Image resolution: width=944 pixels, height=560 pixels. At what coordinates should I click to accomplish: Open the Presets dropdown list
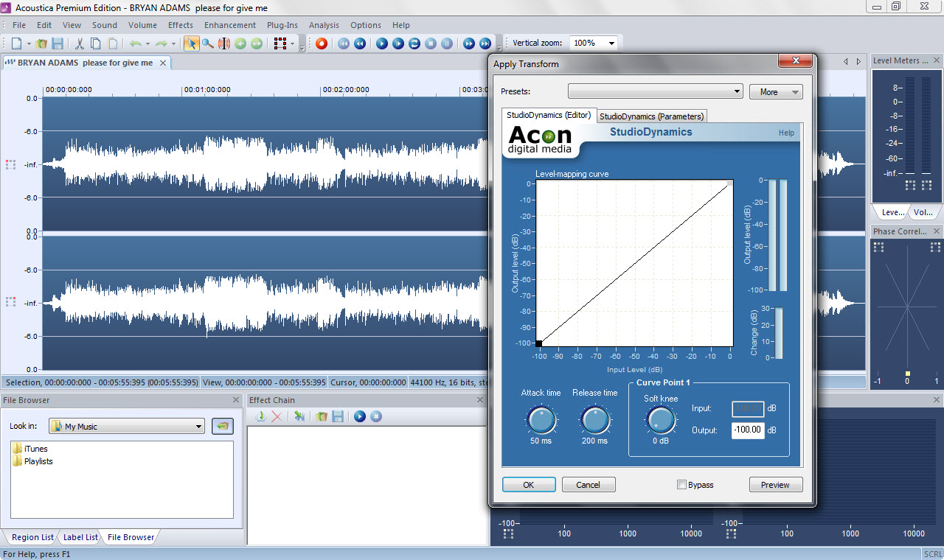click(655, 91)
